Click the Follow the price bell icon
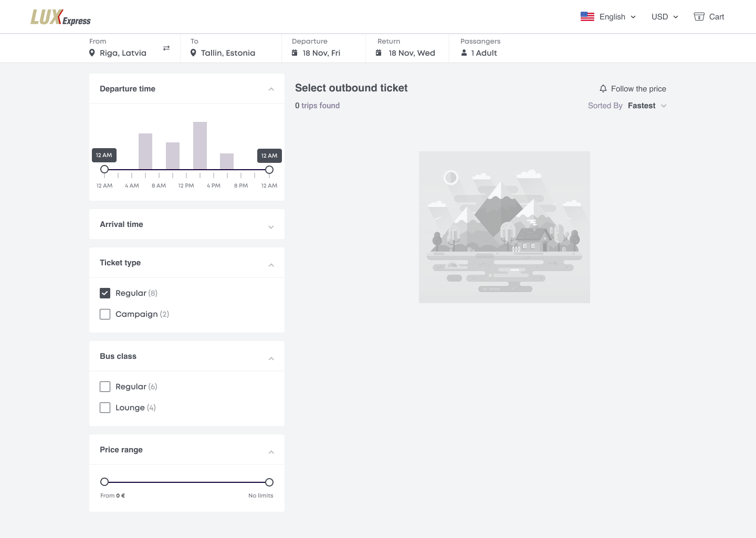The image size is (756, 538). 603,89
